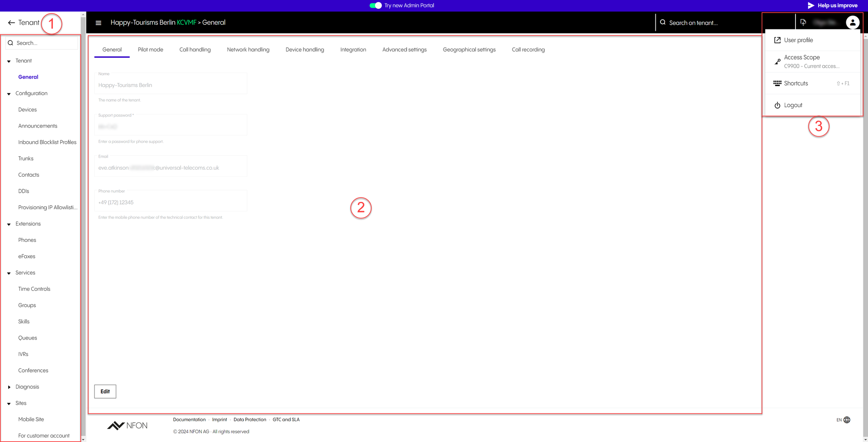The width and height of the screenshot is (868, 442).
Task: Click the hamburger menu icon
Action: (x=99, y=23)
